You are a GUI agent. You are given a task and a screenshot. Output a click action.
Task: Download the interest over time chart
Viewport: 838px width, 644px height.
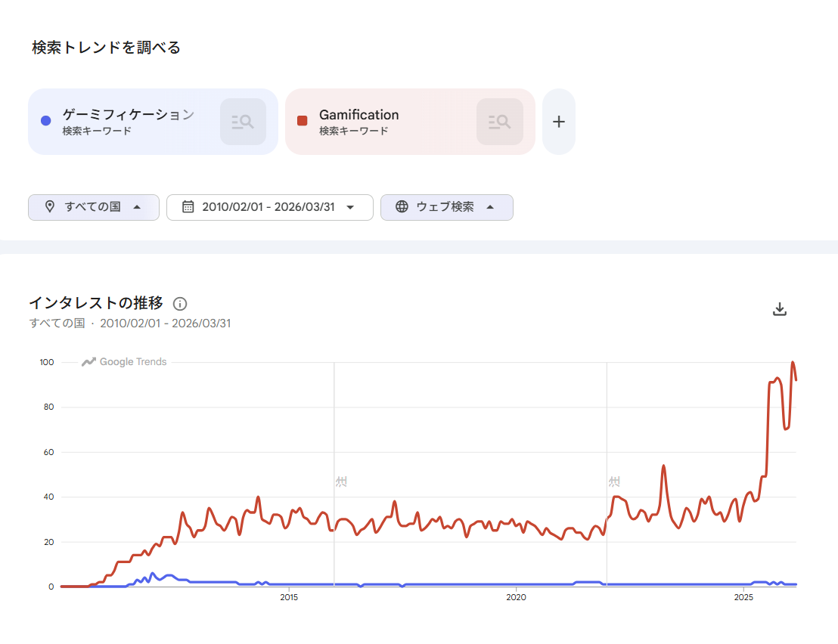pos(780,309)
